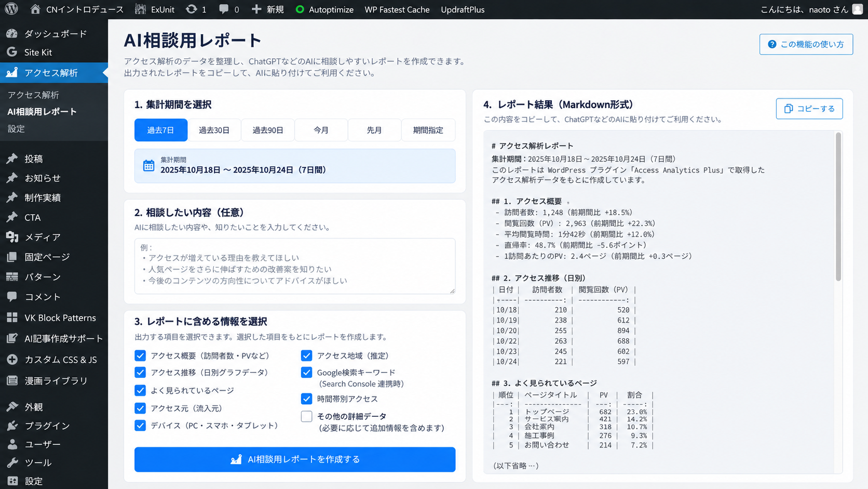Select the 過去30日 period tab

coord(214,130)
